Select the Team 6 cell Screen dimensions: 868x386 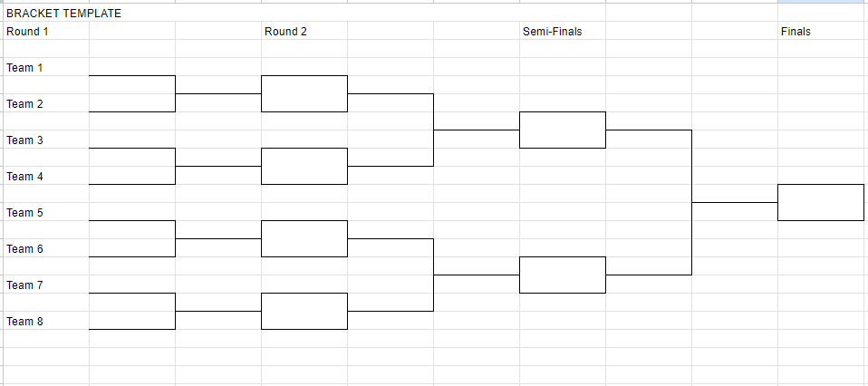pyautogui.click(x=46, y=248)
